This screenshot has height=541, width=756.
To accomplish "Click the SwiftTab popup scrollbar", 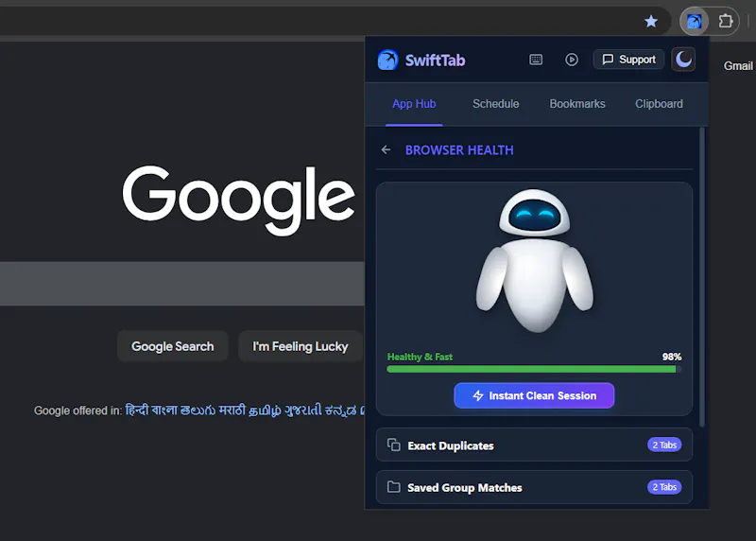I will pos(702,277).
